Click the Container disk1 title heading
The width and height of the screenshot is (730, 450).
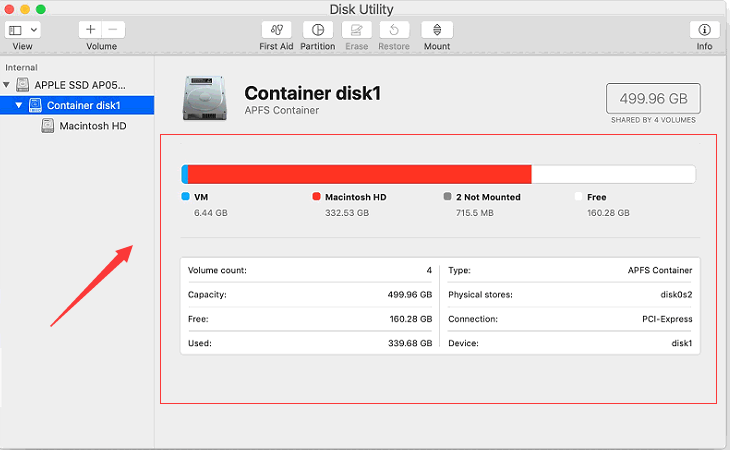click(312, 93)
